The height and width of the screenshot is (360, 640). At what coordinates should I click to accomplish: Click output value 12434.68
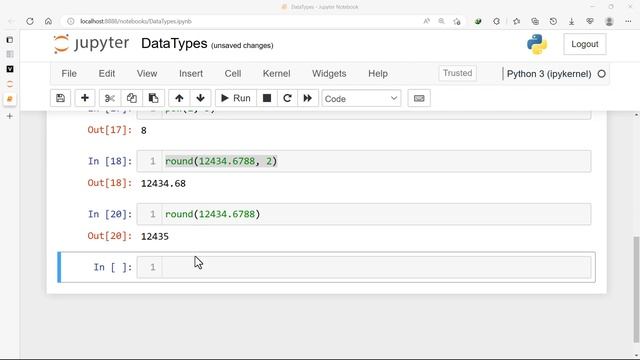163,184
